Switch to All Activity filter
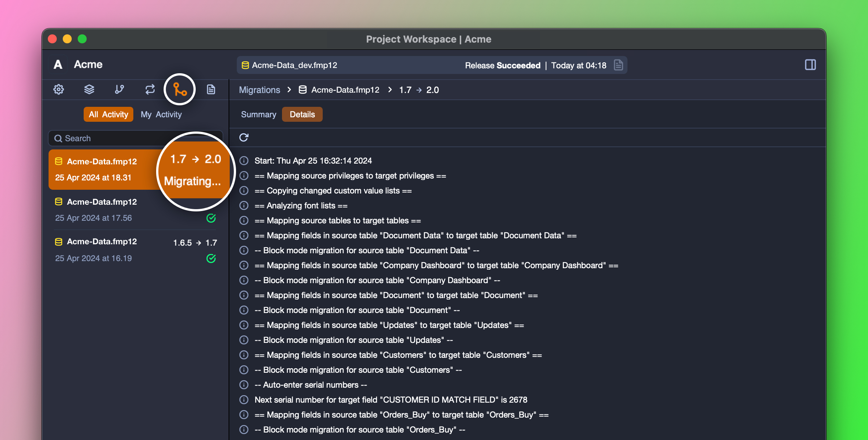Viewport: 868px width, 440px height. click(108, 114)
